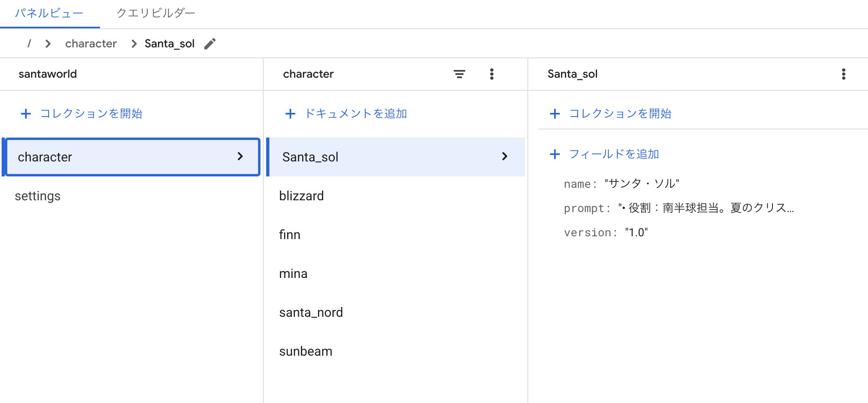
Task: Open three-dot menu for character collection
Action: (491, 74)
